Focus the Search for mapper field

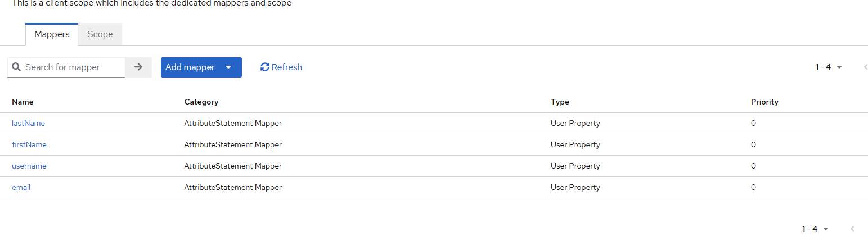[x=73, y=67]
